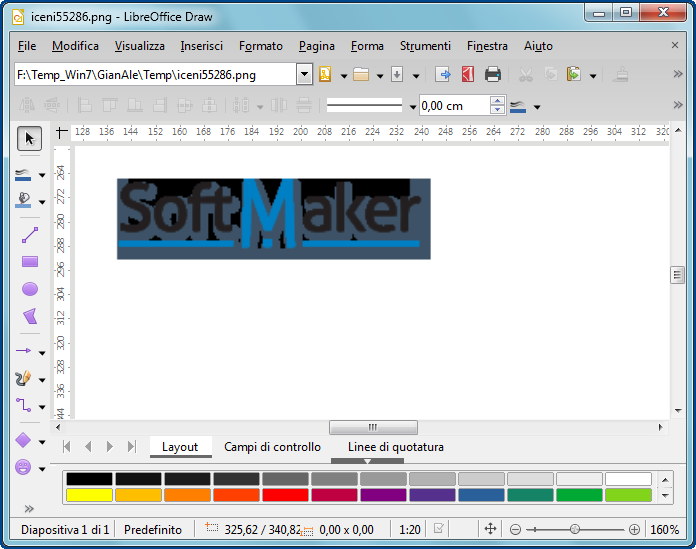Select the polygon shape tool
The width and height of the screenshot is (696, 549).
coord(30,316)
